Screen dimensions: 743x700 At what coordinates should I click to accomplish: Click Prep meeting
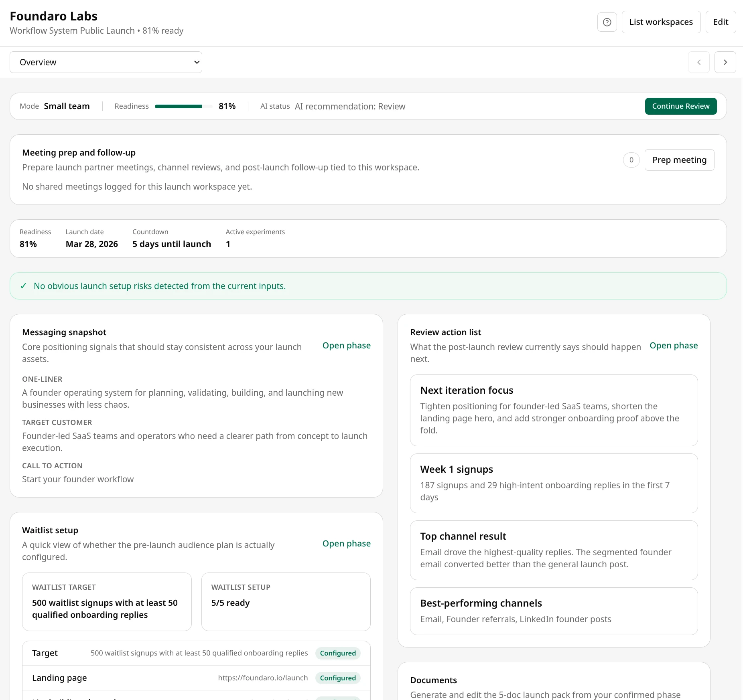[x=679, y=160]
